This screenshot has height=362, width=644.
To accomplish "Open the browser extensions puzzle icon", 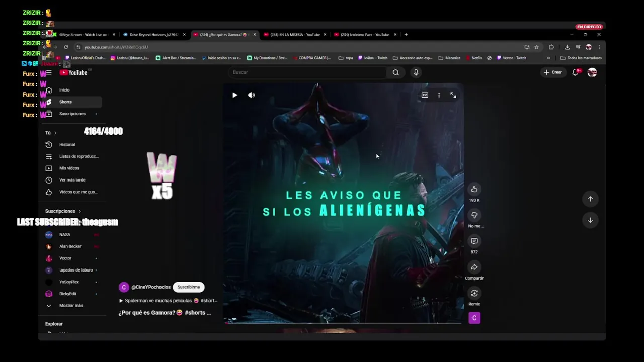I will click(551, 47).
